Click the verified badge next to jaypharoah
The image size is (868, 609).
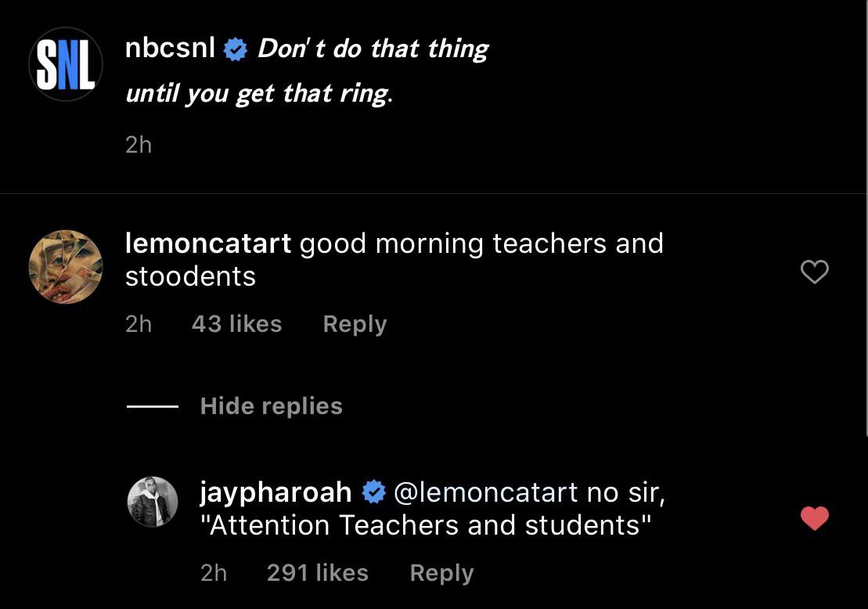click(x=374, y=492)
